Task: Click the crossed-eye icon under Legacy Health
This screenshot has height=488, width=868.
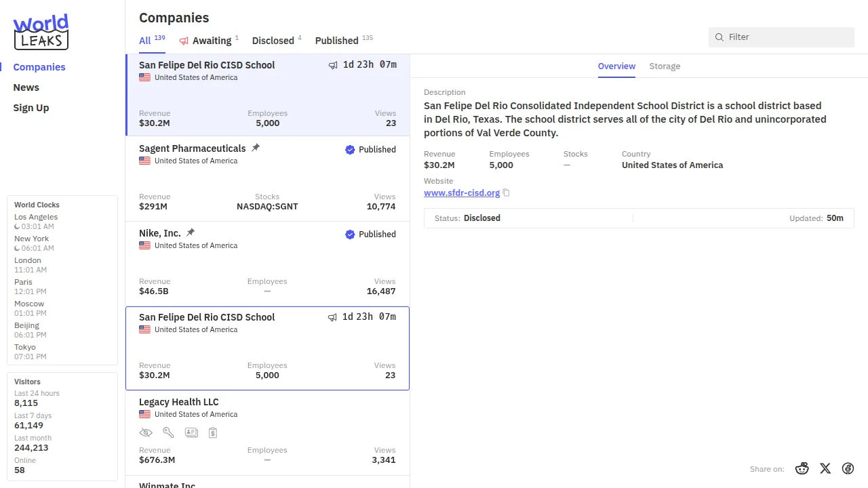Action: coord(145,432)
